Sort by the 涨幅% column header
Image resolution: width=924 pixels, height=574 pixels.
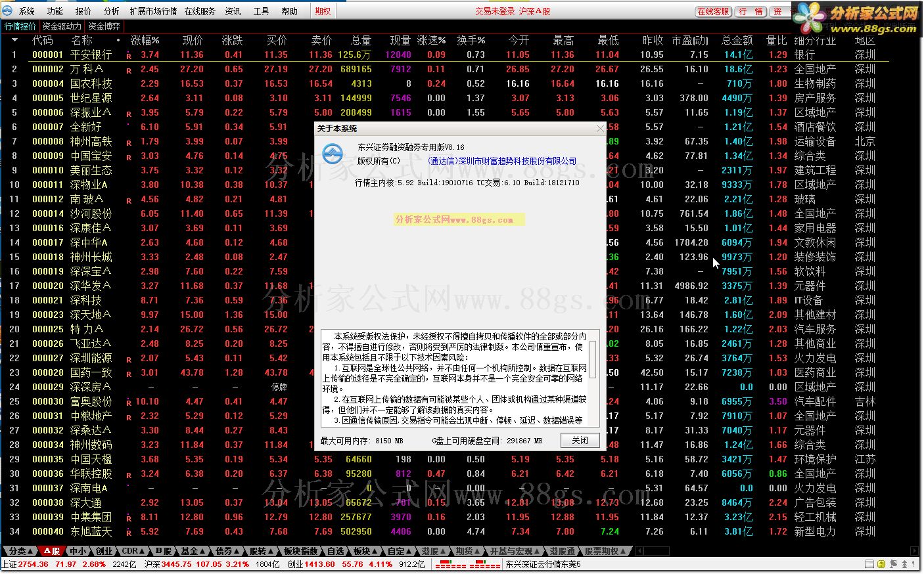click(x=145, y=40)
